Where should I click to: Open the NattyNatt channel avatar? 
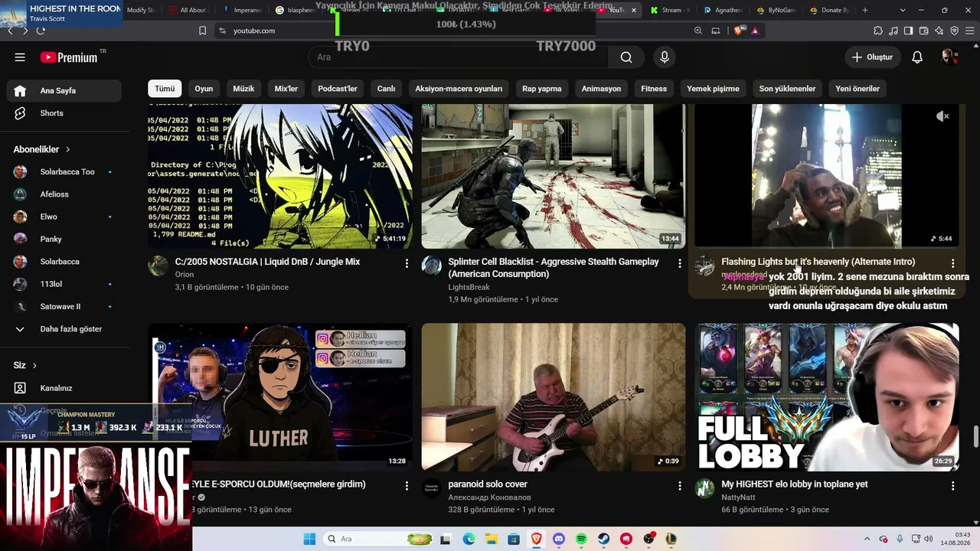(x=704, y=488)
